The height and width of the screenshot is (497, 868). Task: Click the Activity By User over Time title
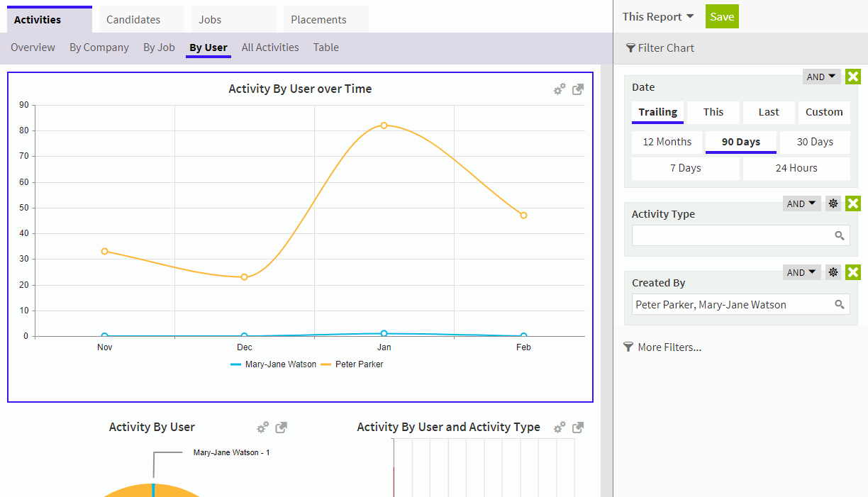click(x=300, y=89)
